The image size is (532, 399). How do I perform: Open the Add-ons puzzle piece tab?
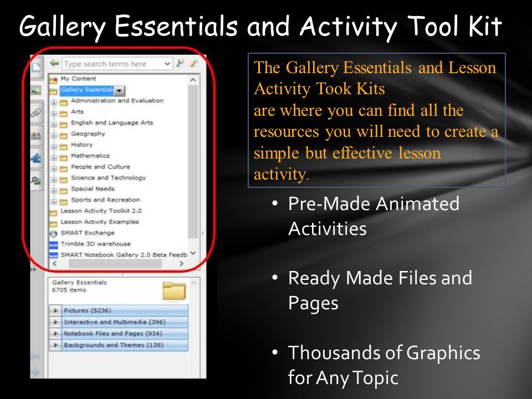tap(36, 158)
